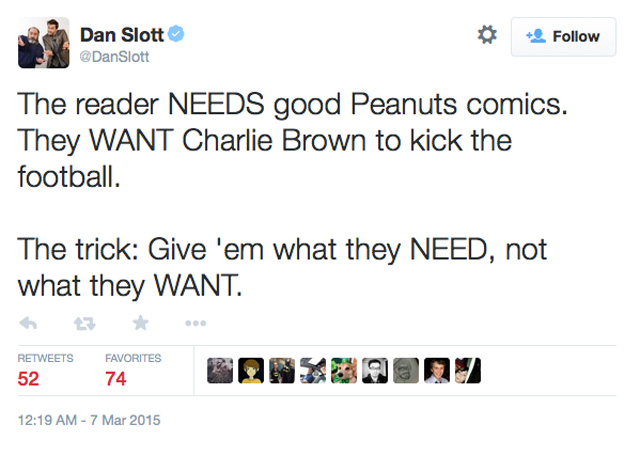Click the cartoon brown-haired character avatar
The image size is (640, 456).
(250, 371)
